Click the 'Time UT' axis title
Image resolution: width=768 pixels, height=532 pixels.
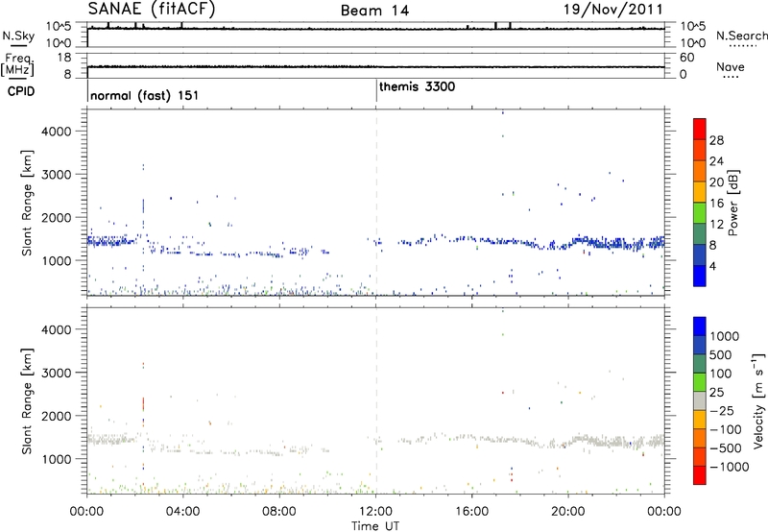pyautogui.click(x=375, y=526)
